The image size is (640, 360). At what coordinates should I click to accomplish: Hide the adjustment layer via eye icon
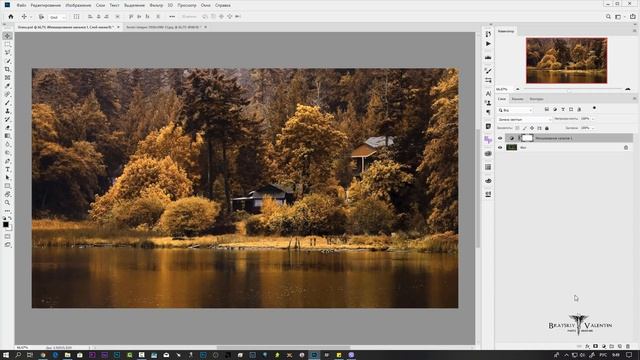pyautogui.click(x=500, y=138)
